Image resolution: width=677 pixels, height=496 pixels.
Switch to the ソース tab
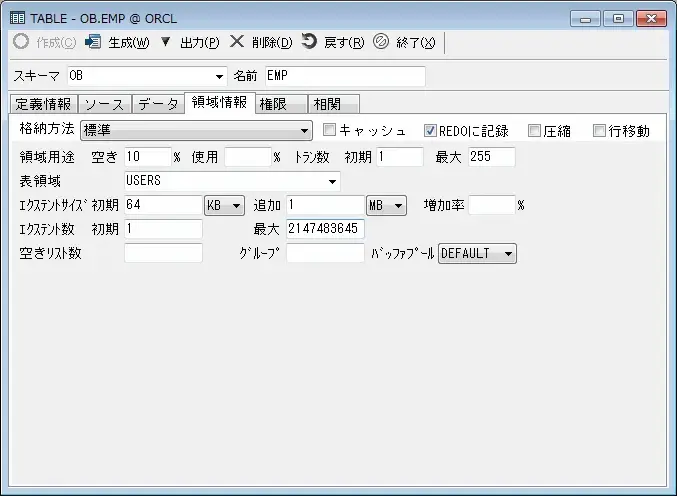pos(104,104)
